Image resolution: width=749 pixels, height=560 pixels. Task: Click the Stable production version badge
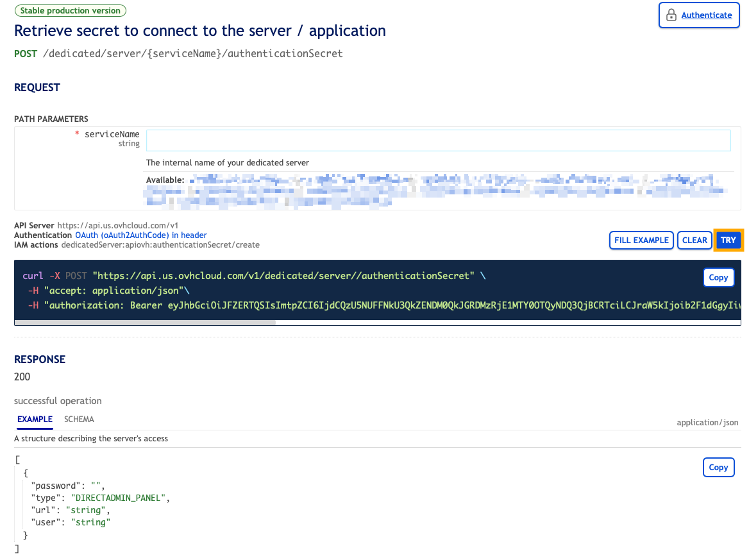click(71, 10)
